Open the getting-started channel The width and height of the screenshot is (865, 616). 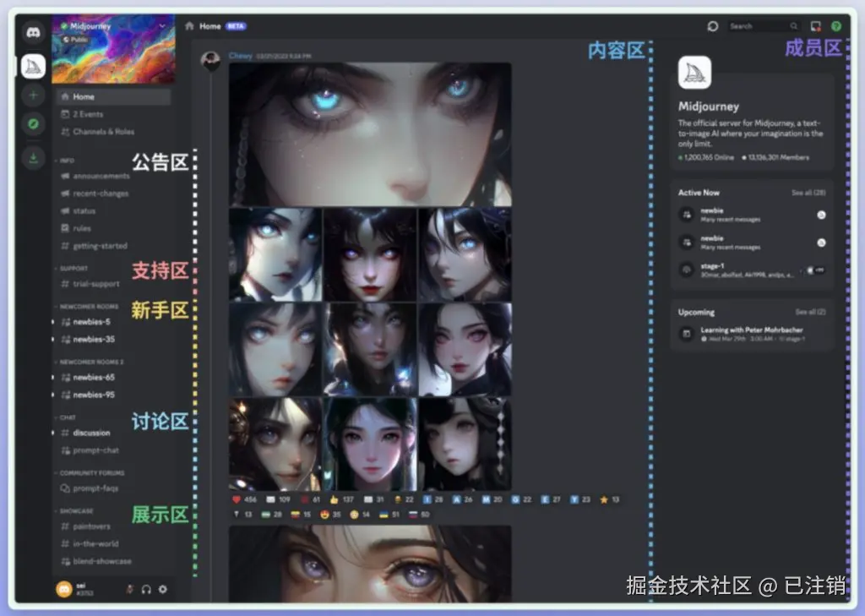tap(113, 246)
